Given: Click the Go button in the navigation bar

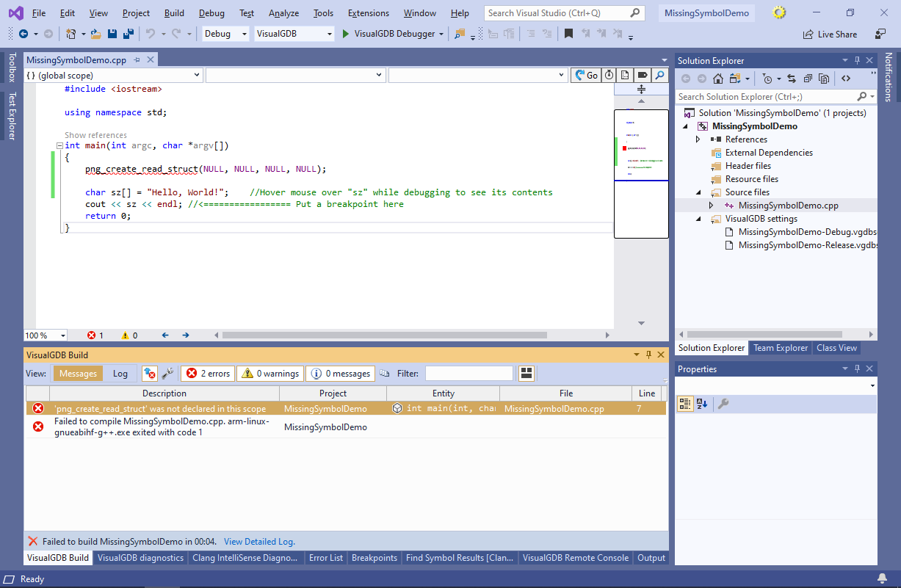Looking at the screenshot, I should [x=586, y=75].
